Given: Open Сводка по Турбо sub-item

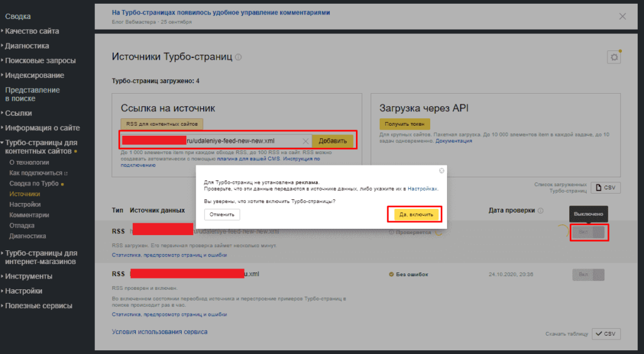Looking at the screenshot, I should (x=34, y=184).
